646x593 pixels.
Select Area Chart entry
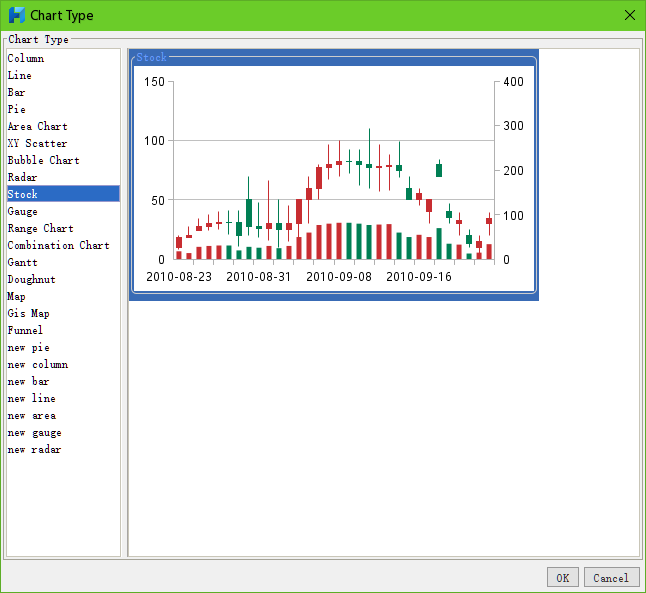point(63,126)
